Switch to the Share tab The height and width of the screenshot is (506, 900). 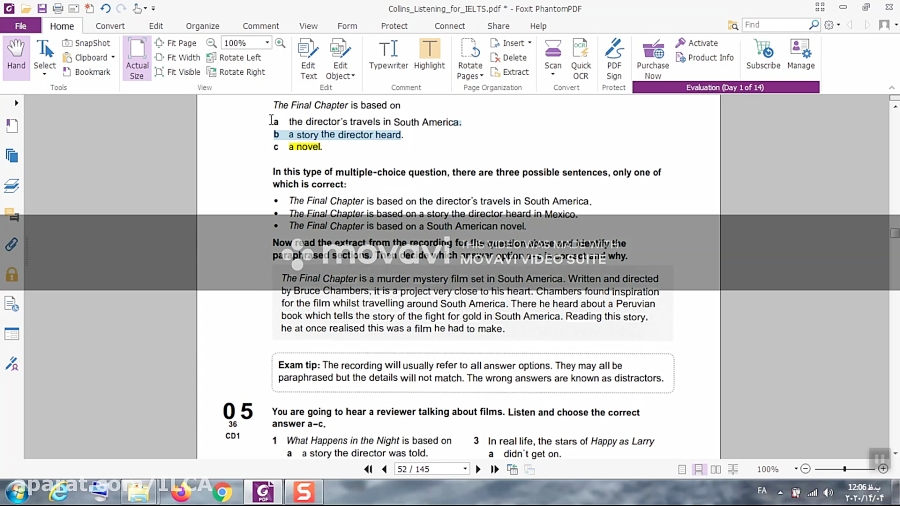[x=498, y=26]
